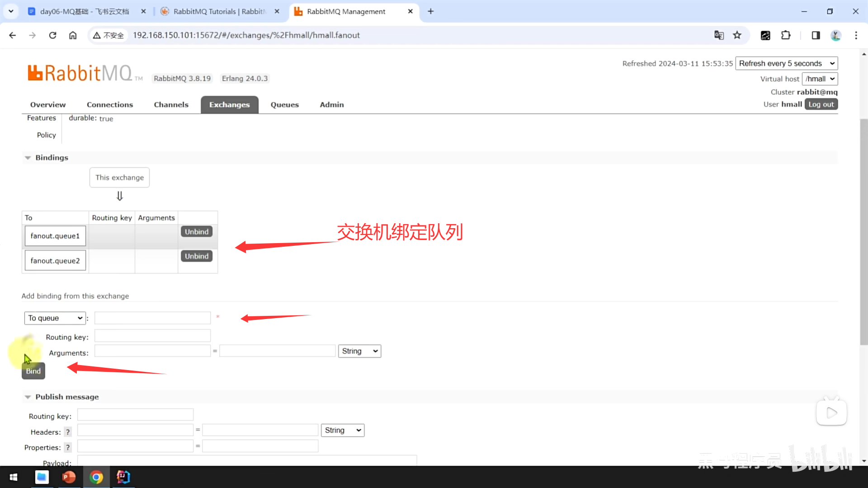Click the translate page icon
868x488 pixels.
[x=719, y=35]
